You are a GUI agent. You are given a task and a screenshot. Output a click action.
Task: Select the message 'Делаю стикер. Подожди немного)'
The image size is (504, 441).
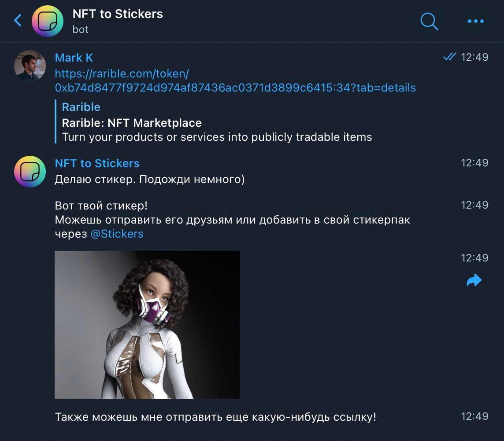pyautogui.click(x=149, y=180)
